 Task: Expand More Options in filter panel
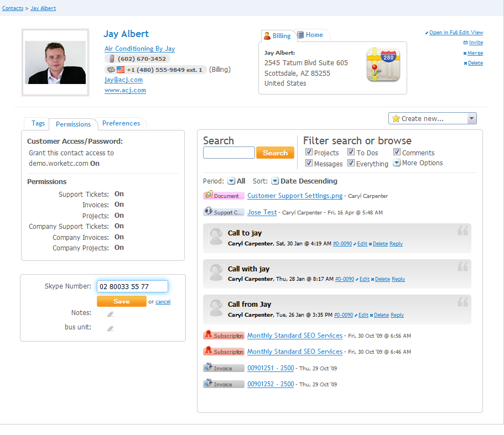pos(397,163)
